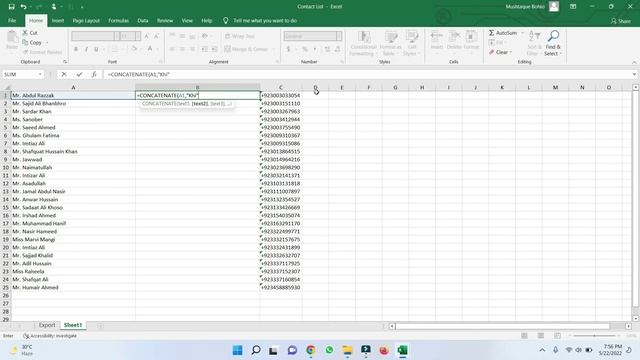
Task: Show hidden icons in the system tray
Action: [x=542, y=350]
